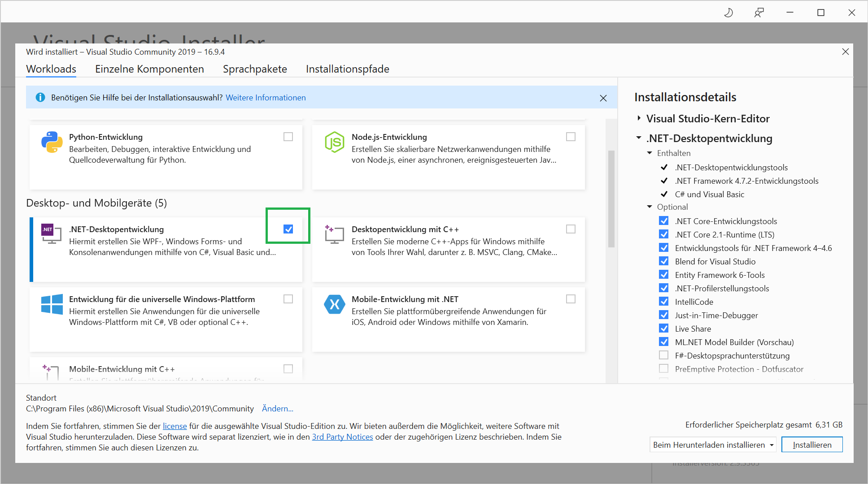Open the Sprachpakete tab
Image resolution: width=868 pixels, height=484 pixels.
255,69
